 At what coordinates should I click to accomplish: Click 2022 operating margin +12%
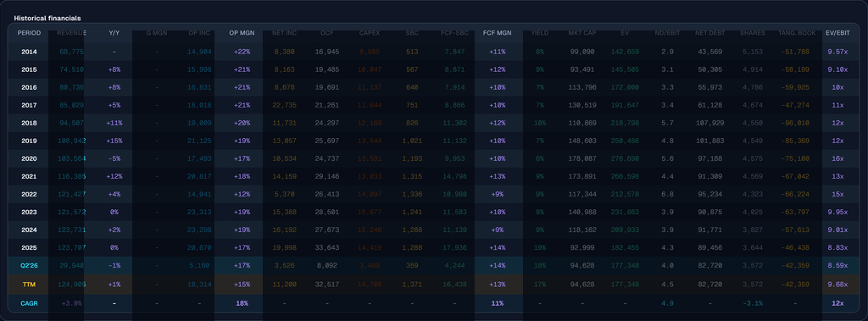(242, 194)
